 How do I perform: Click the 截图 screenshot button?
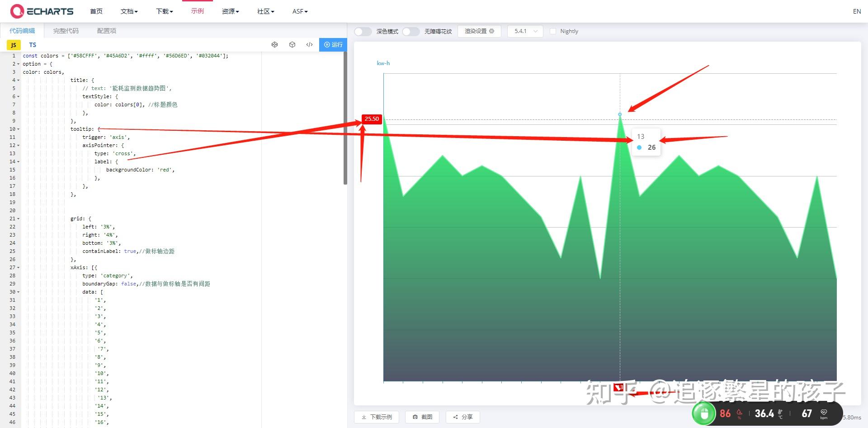422,417
